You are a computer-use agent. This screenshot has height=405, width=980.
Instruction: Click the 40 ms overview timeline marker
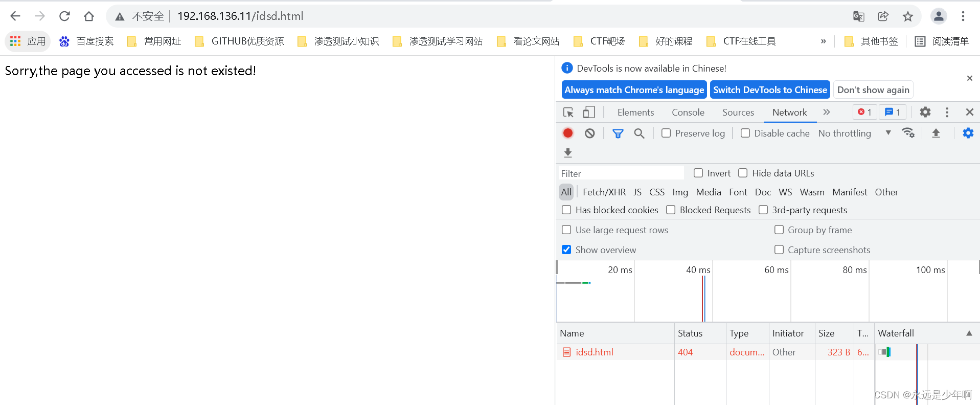click(x=698, y=270)
